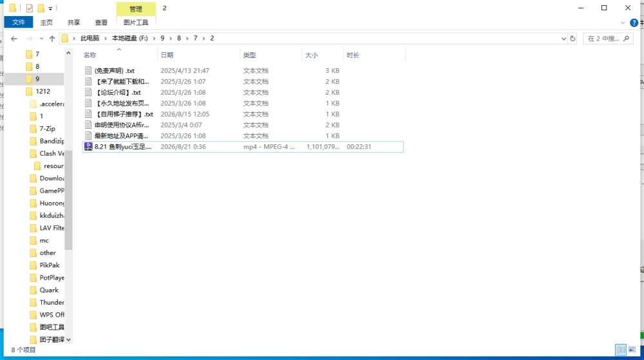Open the 7-Zip folder in tree

(47, 129)
